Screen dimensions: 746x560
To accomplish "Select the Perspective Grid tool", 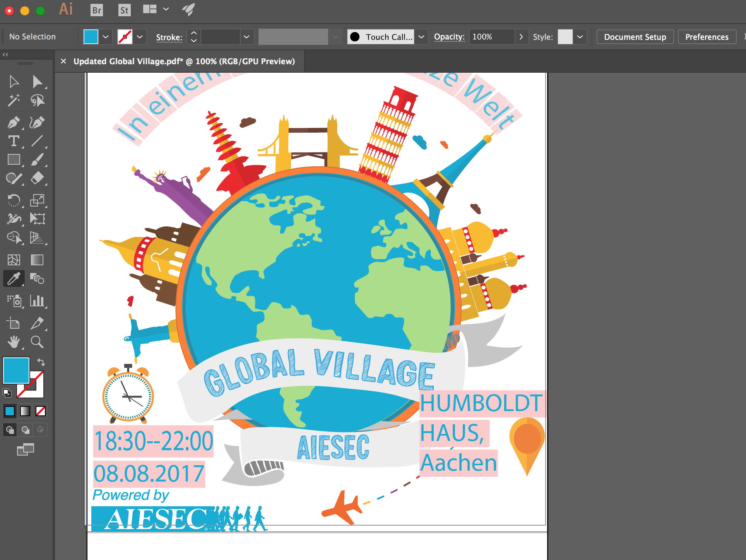I will pyautogui.click(x=37, y=237).
